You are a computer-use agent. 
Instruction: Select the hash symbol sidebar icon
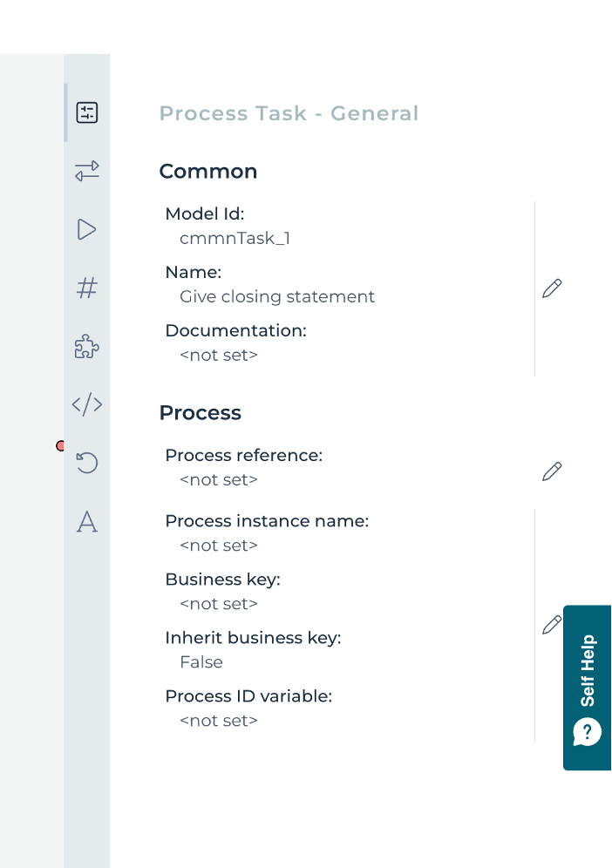87,288
